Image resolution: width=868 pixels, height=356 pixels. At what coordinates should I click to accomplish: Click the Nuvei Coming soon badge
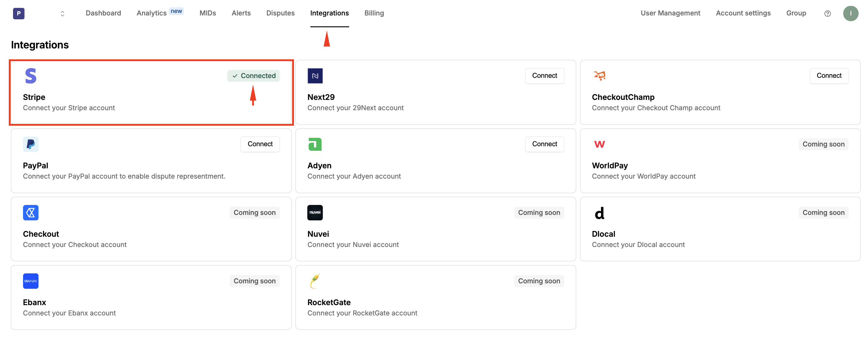point(539,212)
